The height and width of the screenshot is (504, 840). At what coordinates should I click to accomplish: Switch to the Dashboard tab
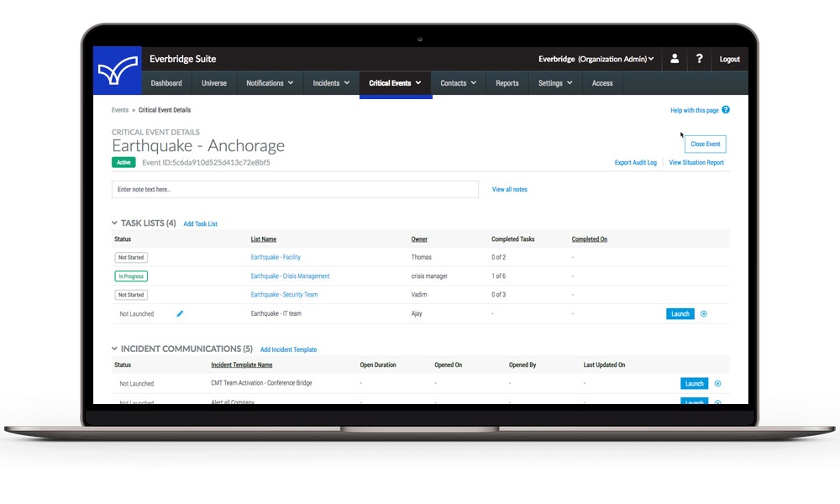pos(166,83)
